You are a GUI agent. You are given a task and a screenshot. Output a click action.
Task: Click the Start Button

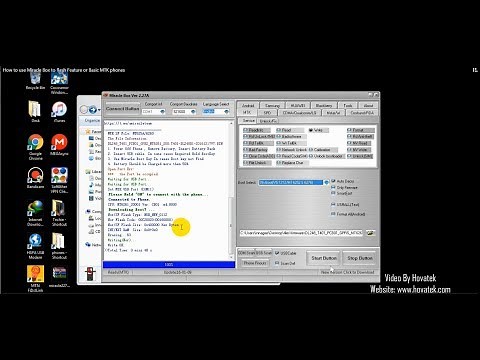tap(324, 258)
